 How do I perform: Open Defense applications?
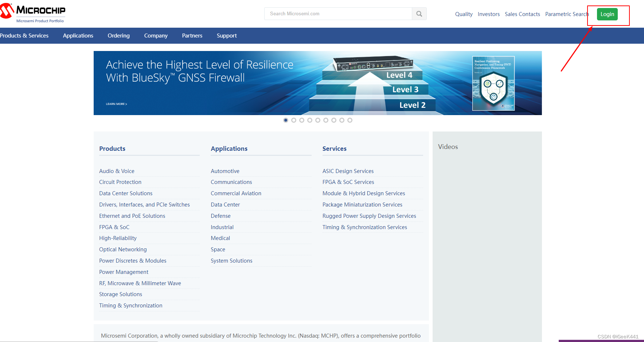coord(220,216)
